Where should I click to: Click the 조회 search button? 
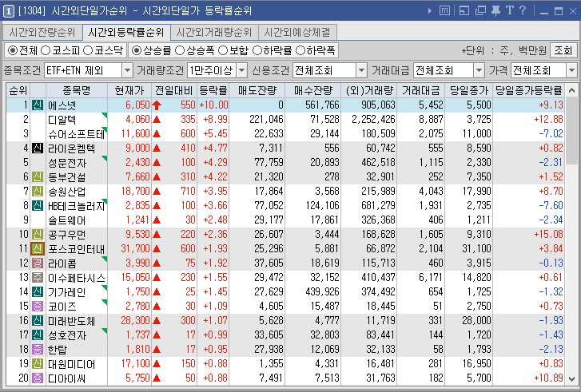[563, 50]
